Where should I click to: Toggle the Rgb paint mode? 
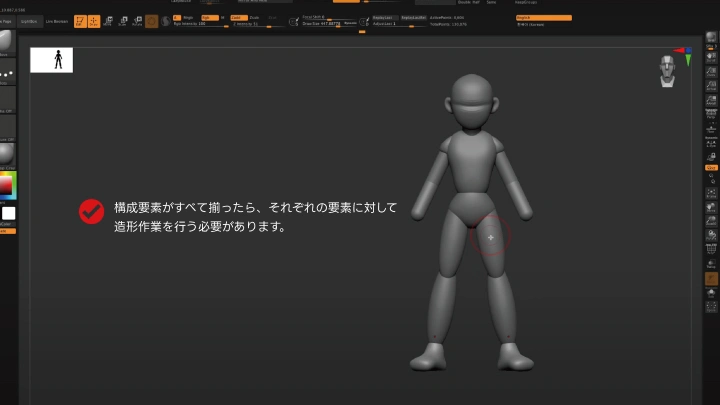[209, 17]
